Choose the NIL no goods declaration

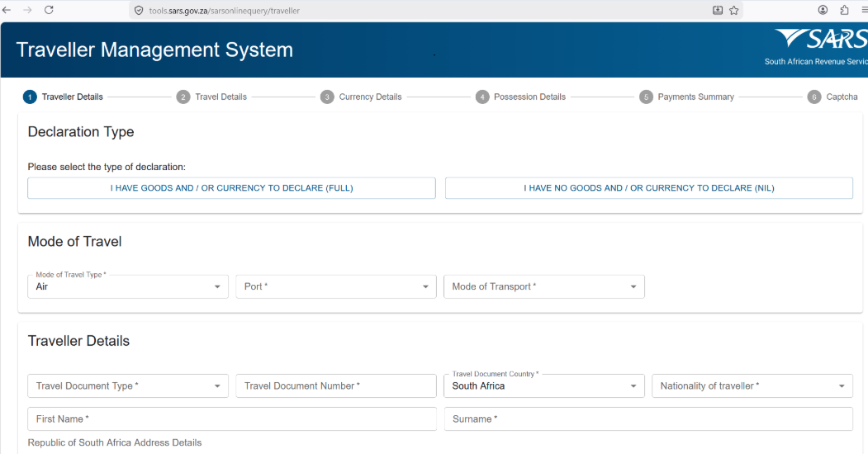pos(649,188)
